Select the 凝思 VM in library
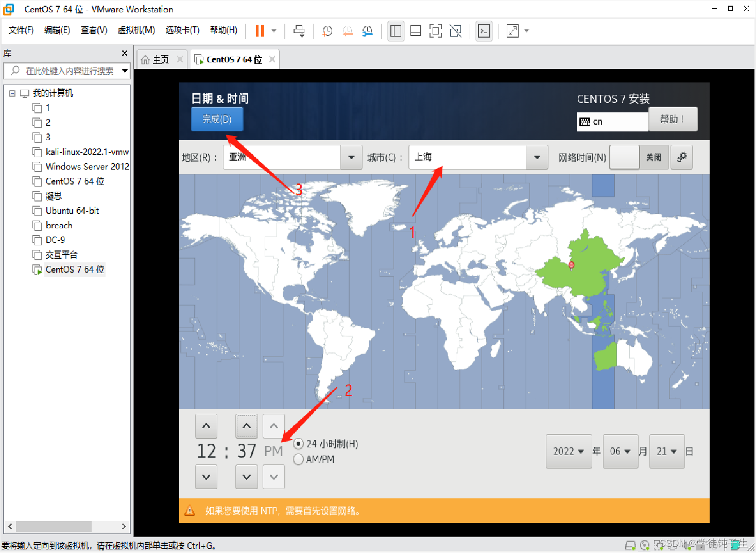 point(47,196)
